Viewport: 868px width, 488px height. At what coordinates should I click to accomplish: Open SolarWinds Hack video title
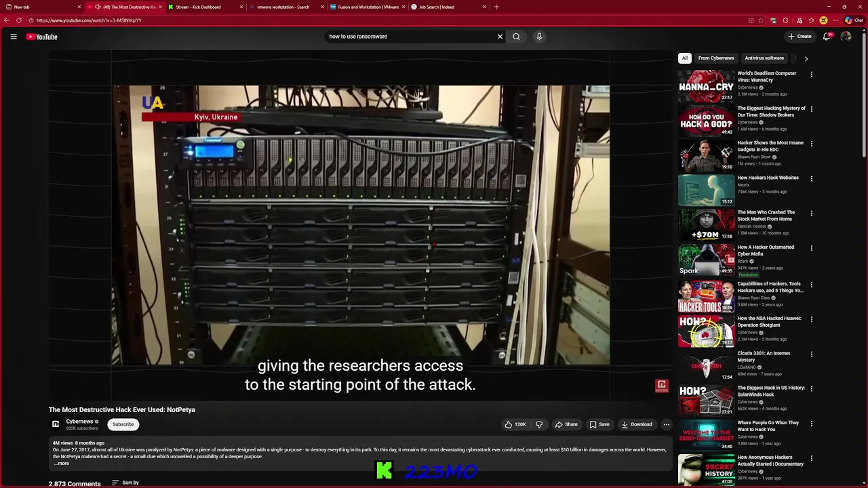tap(770, 391)
